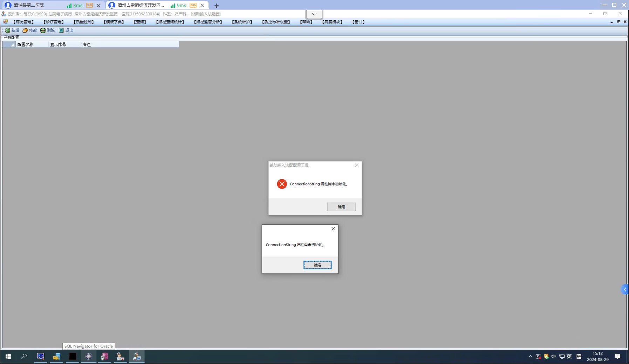
Task: Open the 窗口 menu
Action: tap(358, 22)
